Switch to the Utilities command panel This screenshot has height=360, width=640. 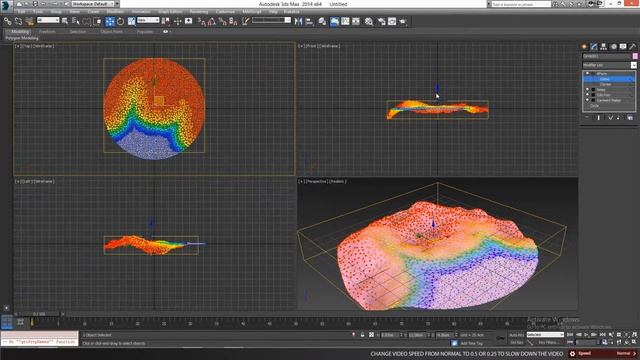[633, 47]
